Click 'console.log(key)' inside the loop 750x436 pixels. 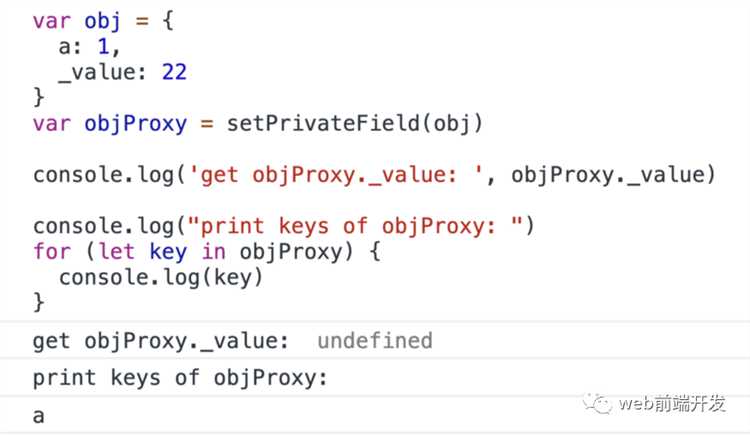pos(161,278)
